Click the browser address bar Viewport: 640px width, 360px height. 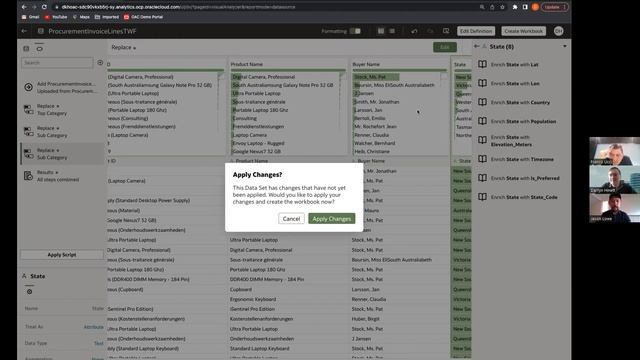(x=265, y=7)
